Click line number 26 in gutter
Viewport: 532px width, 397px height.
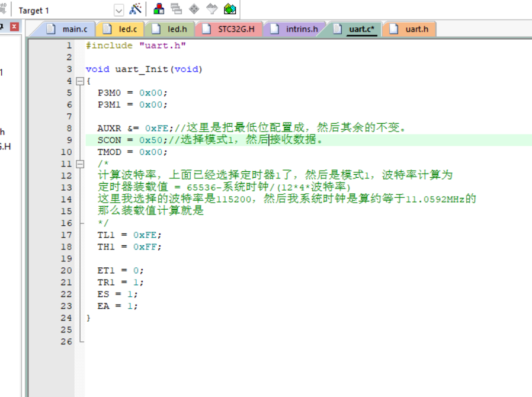click(x=66, y=342)
